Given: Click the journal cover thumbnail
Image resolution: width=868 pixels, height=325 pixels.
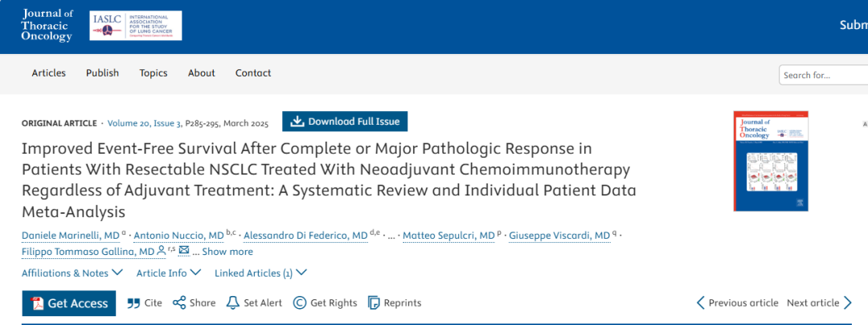Looking at the screenshot, I should (x=771, y=161).
